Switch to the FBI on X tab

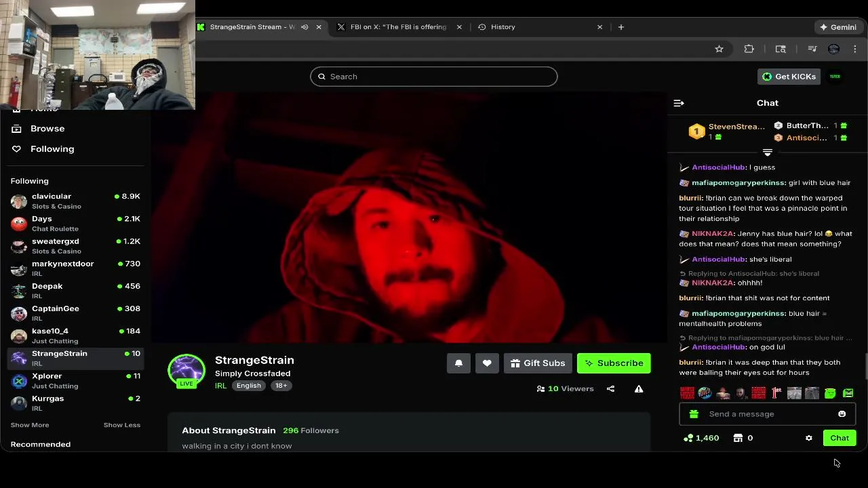(398, 27)
